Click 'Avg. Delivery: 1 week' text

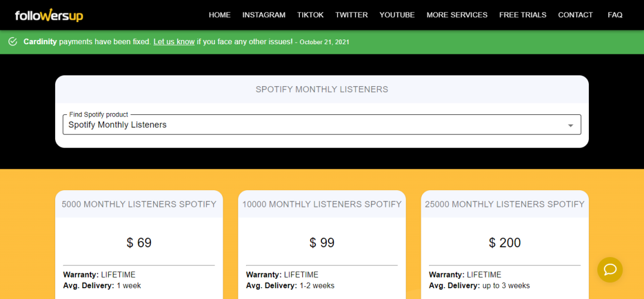(x=102, y=285)
